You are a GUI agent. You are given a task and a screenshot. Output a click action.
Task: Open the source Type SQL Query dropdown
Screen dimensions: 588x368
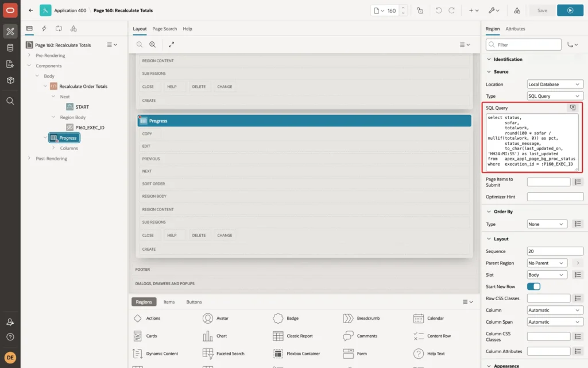coord(555,96)
